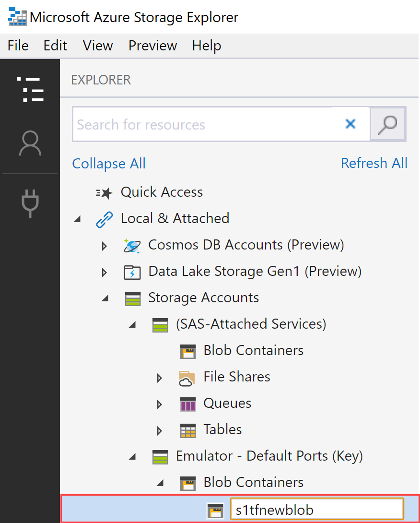The image size is (420, 523).
Task: Open the Explorer panel icon in sidebar
Action: [x=30, y=89]
